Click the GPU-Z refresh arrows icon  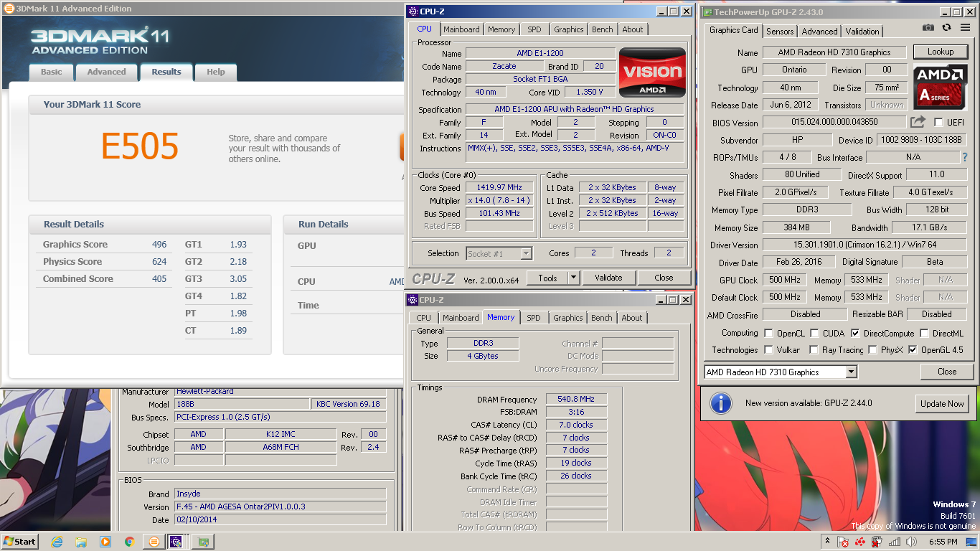coord(946,27)
